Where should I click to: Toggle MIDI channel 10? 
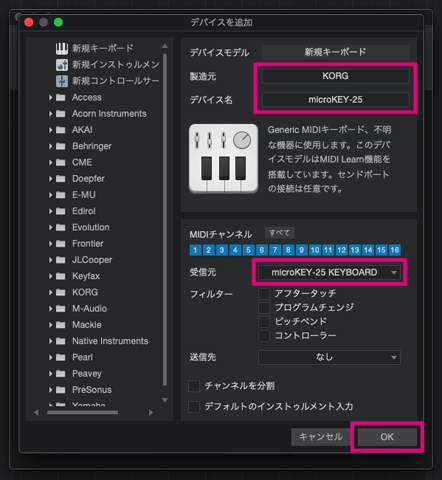315,250
